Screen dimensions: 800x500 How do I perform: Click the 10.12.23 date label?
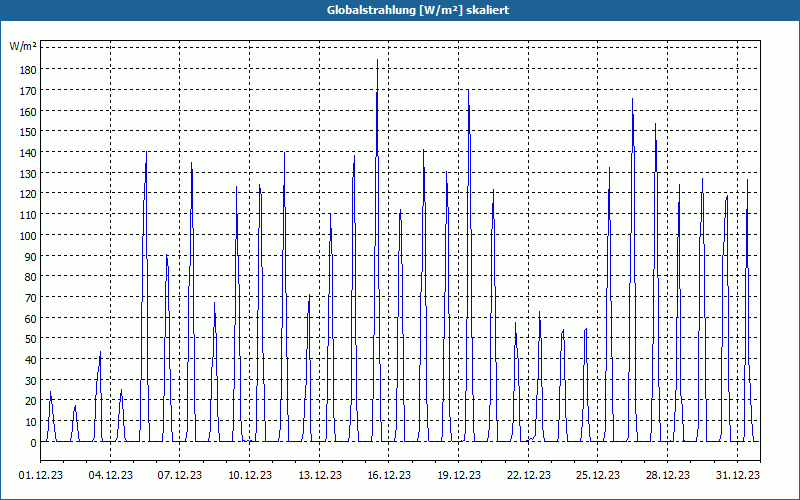coord(249,475)
